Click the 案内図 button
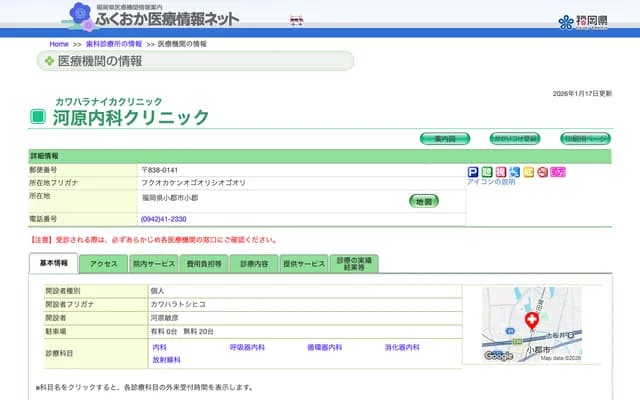 [x=445, y=138]
